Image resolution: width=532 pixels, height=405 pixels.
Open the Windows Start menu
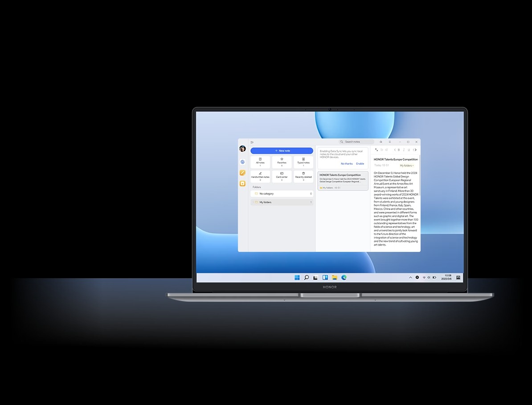(x=297, y=278)
